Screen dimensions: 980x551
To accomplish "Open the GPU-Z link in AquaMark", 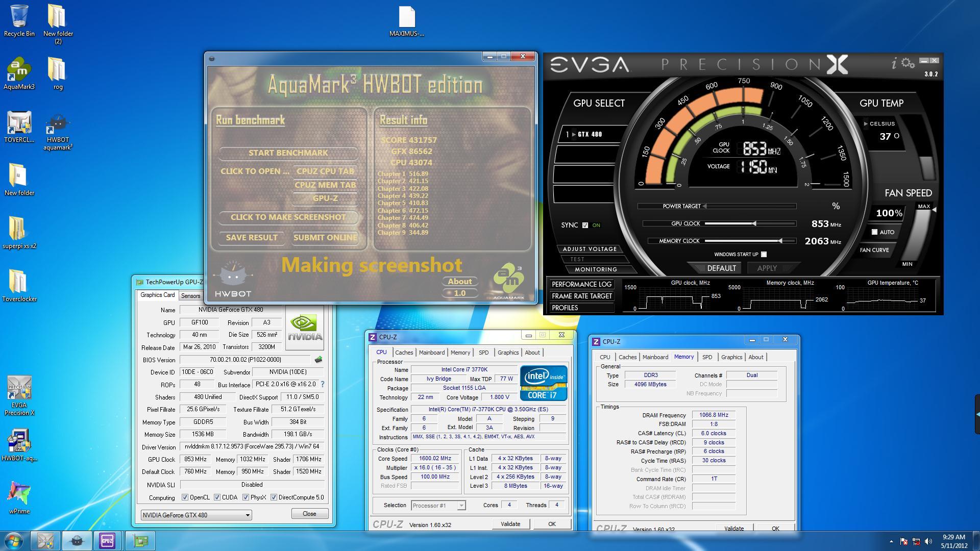I will [x=325, y=198].
